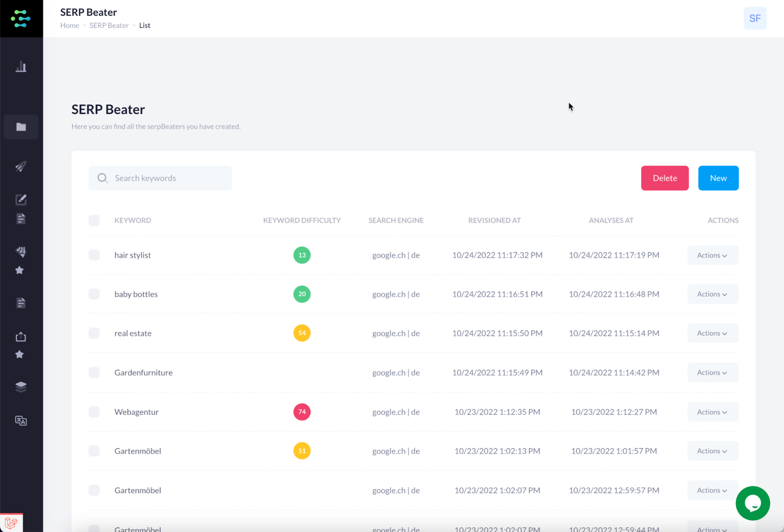Viewport: 784px width, 532px height.
Task: Open the hair stylist keyword
Action: pyautogui.click(x=133, y=255)
